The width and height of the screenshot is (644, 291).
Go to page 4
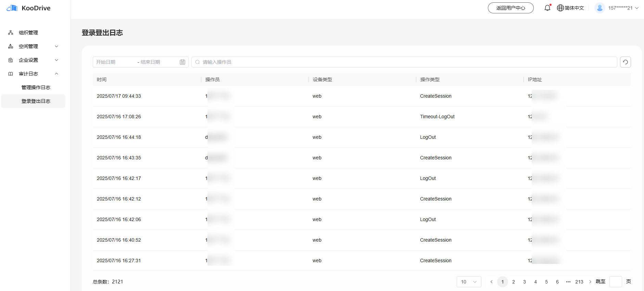coord(535,282)
